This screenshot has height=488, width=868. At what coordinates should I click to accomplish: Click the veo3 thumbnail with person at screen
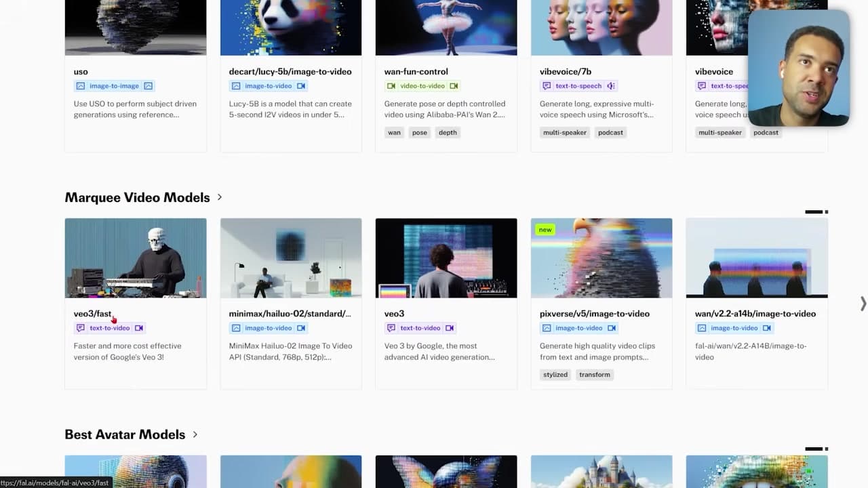click(x=446, y=258)
